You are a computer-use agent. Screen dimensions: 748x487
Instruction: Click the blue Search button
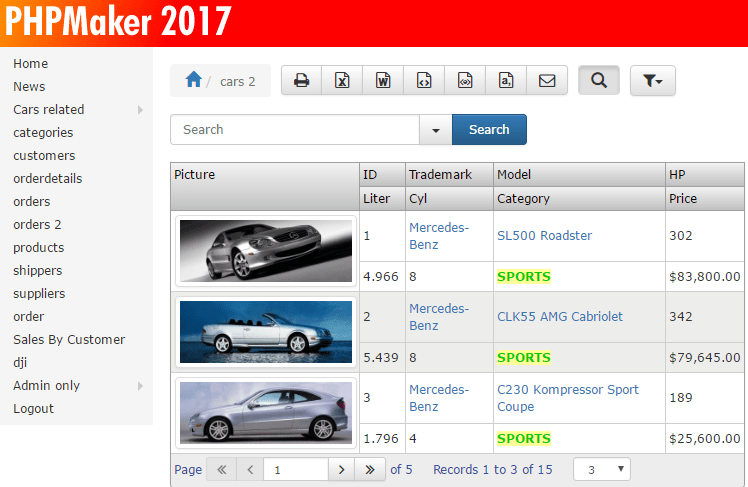[x=489, y=130]
